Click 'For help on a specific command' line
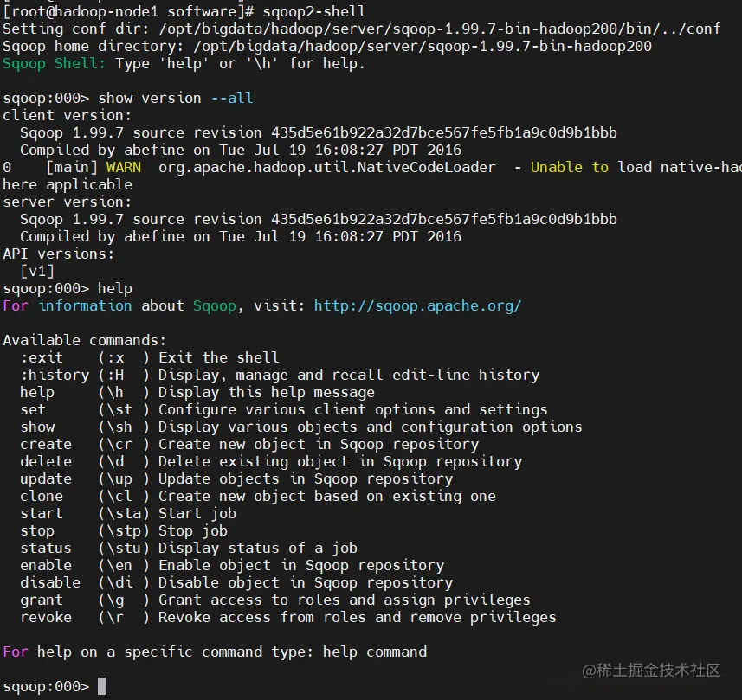Screen dimensions: 742x700 pyautogui.click(x=215, y=652)
